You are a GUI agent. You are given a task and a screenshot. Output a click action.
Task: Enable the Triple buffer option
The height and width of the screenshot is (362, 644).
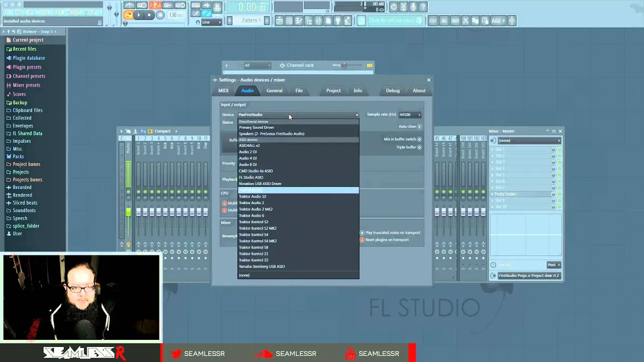point(420,147)
